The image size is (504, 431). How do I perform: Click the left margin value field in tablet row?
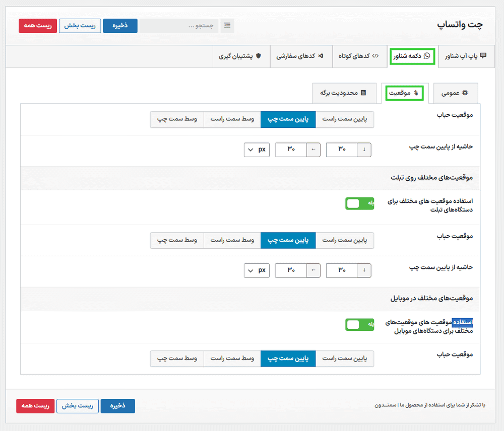point(291,270)
